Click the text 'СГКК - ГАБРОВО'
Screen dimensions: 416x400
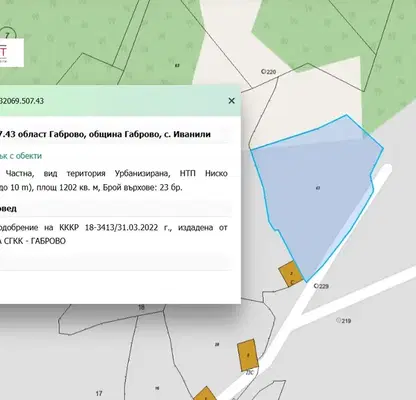34,241
